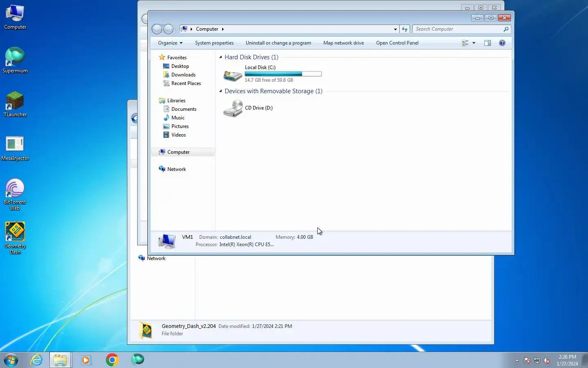The image size is (588, 368).
Task: Launch Supermium from the desktop
Action: click(x=15, y=60)
